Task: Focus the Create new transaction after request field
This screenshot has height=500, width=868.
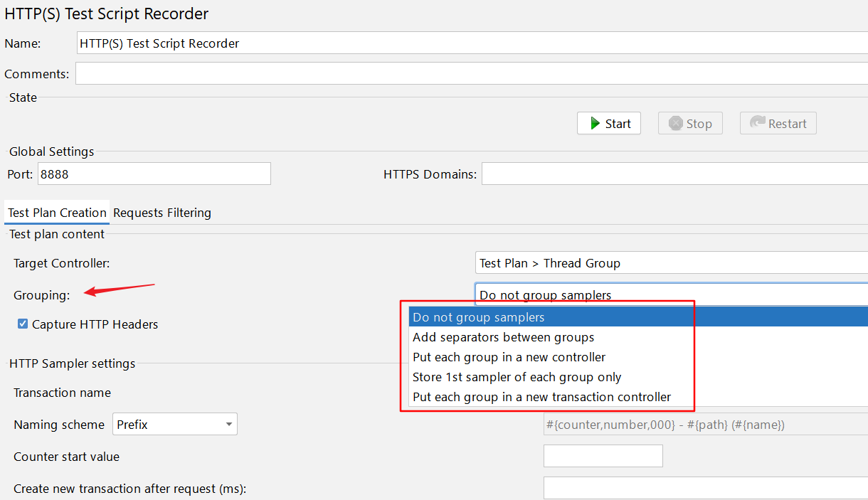Action: coord(704,488)
